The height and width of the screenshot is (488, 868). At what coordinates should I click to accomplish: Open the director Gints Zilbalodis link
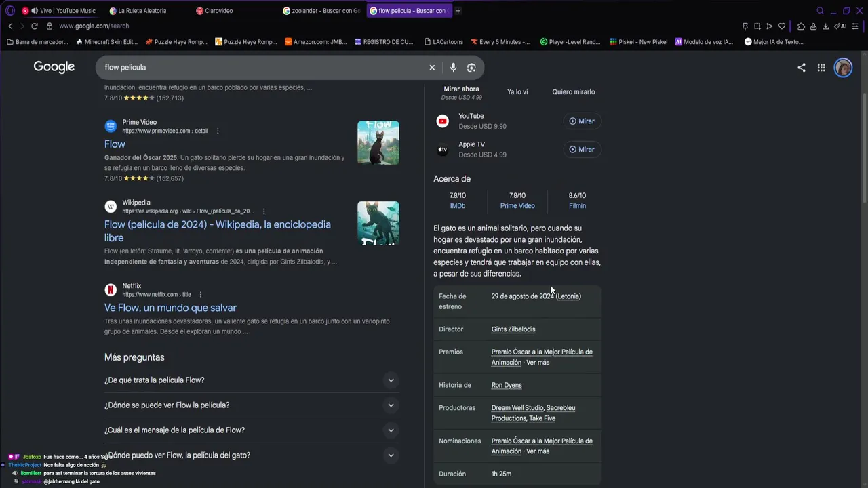[x=513, y=329]
